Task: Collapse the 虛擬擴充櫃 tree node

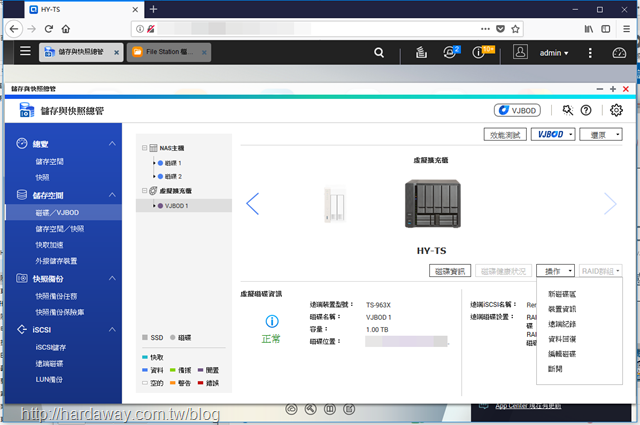Action: (144, 191)
